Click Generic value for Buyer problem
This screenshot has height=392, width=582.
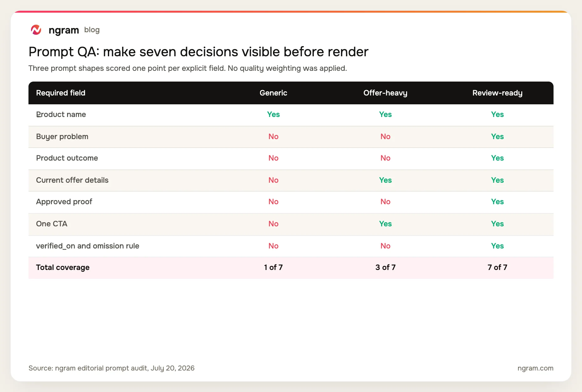tap(273, 137)
